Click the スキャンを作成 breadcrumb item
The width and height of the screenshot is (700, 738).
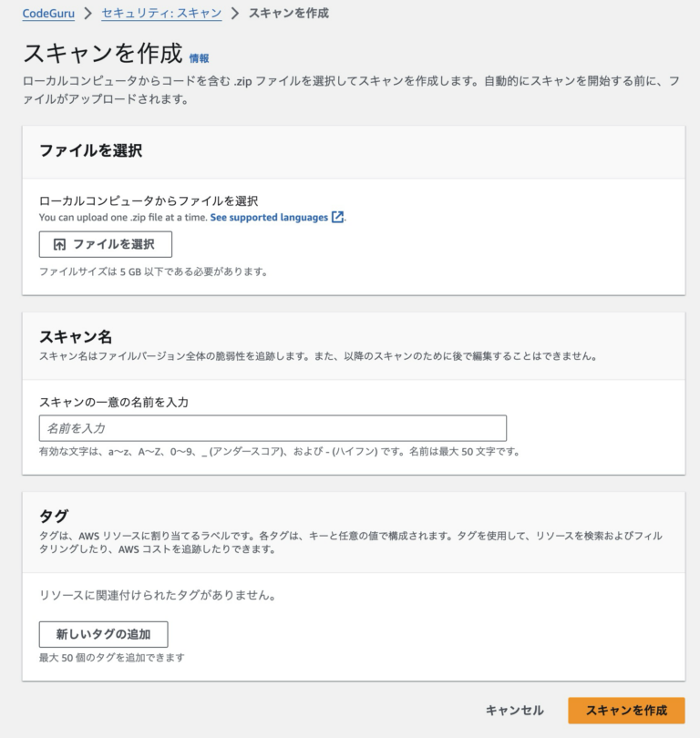(x=287, y=15)
